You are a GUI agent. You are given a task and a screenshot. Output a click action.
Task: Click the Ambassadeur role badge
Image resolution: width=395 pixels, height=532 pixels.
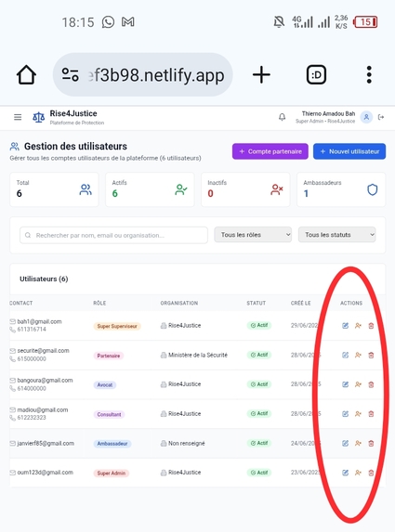coord(112,444)
